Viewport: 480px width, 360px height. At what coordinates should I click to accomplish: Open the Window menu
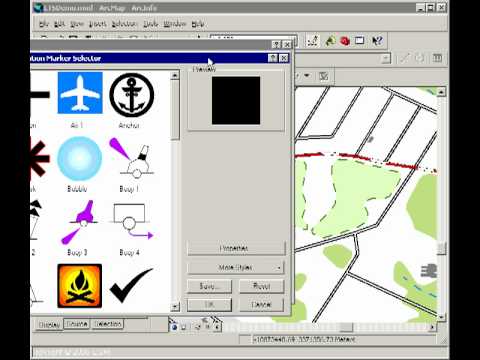tap(175, 24)
